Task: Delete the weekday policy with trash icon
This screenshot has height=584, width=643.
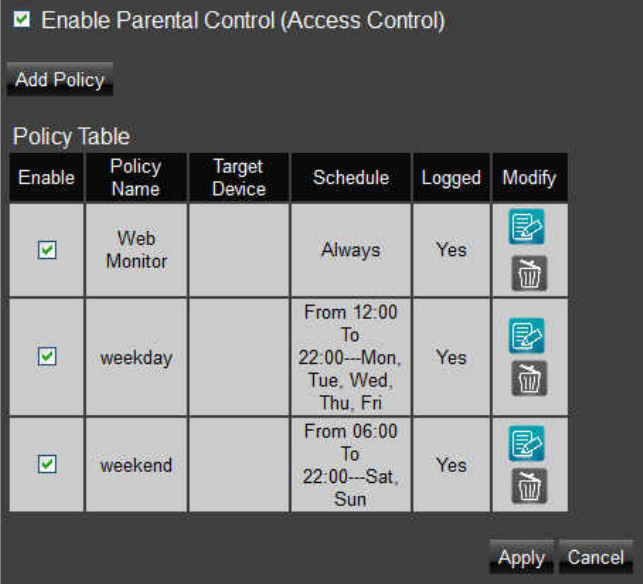Action: (529, 379)
